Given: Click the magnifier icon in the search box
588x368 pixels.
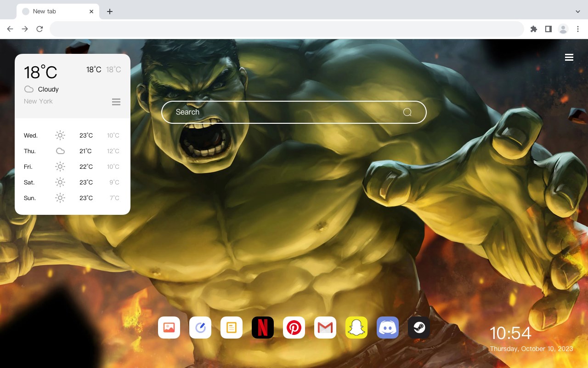Looking at the screenshot, I should (x=407, y=112).
